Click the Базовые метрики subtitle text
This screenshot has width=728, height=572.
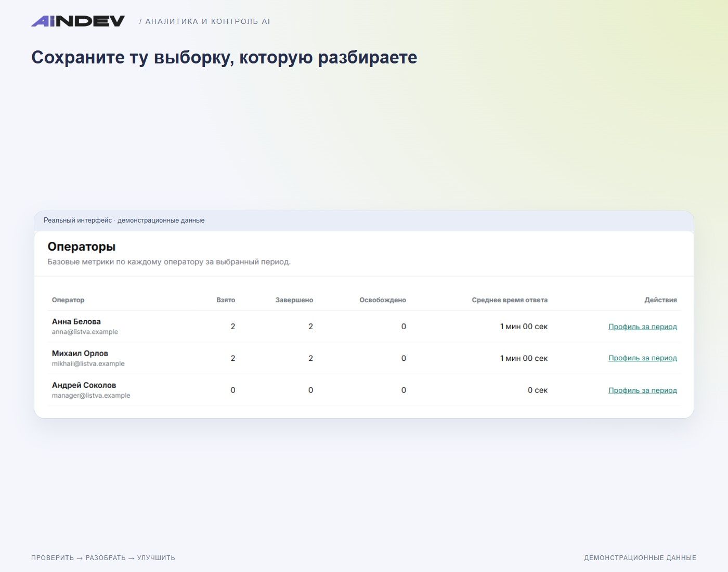coord(169,262)
